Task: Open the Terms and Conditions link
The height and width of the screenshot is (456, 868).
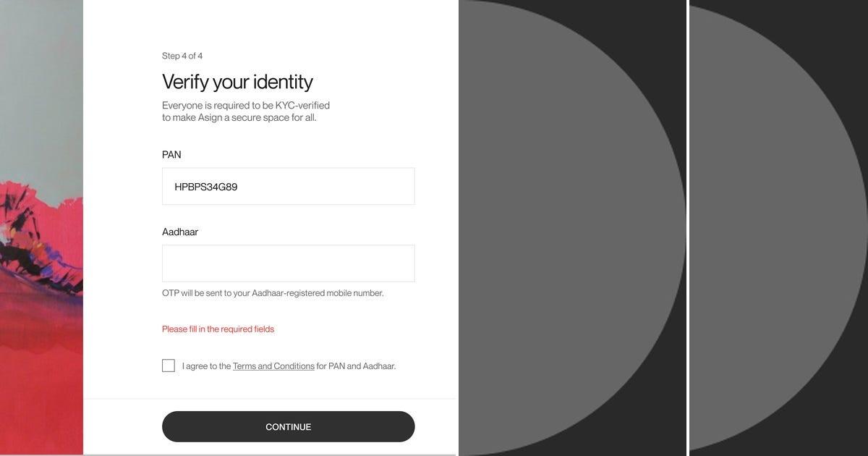Action: click(273, 366)
